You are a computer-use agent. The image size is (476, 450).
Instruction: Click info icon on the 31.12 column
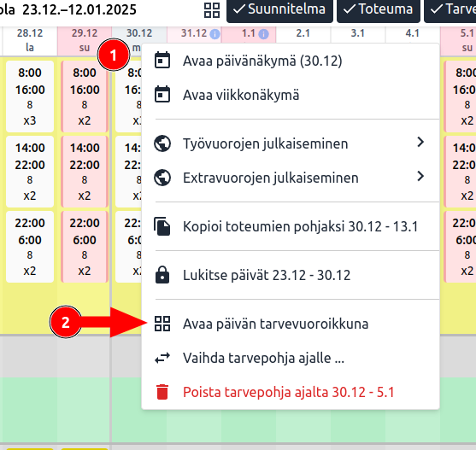click(x=214, y=33)
